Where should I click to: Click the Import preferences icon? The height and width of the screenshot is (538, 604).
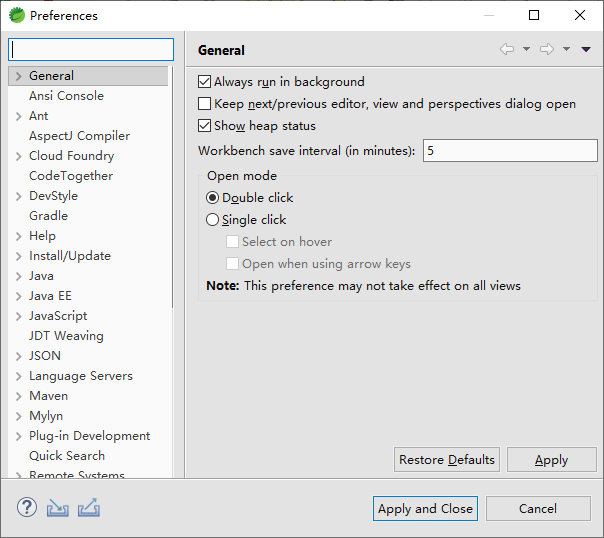click(x=58, y=508)
